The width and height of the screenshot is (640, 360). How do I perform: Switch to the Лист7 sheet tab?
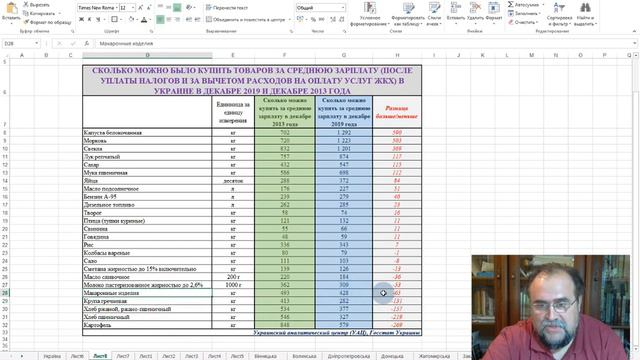coord(123,356)
